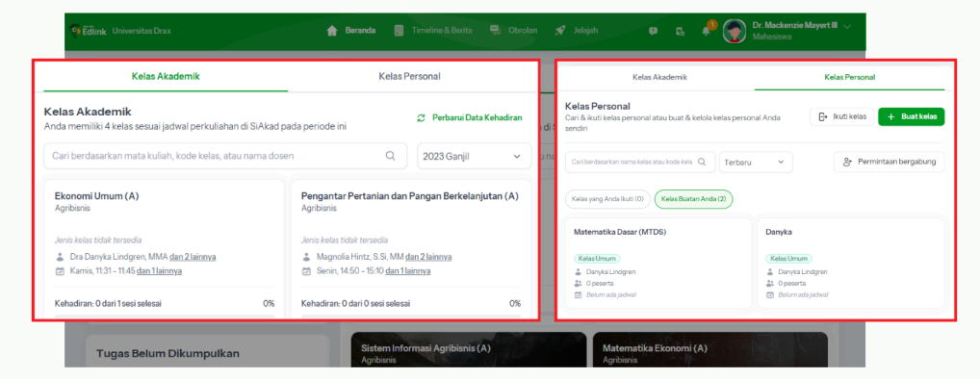The height and width of the screenshot is (379, 980).
Task: Click Universitas Drax label in header
Action: pos(142,31)
